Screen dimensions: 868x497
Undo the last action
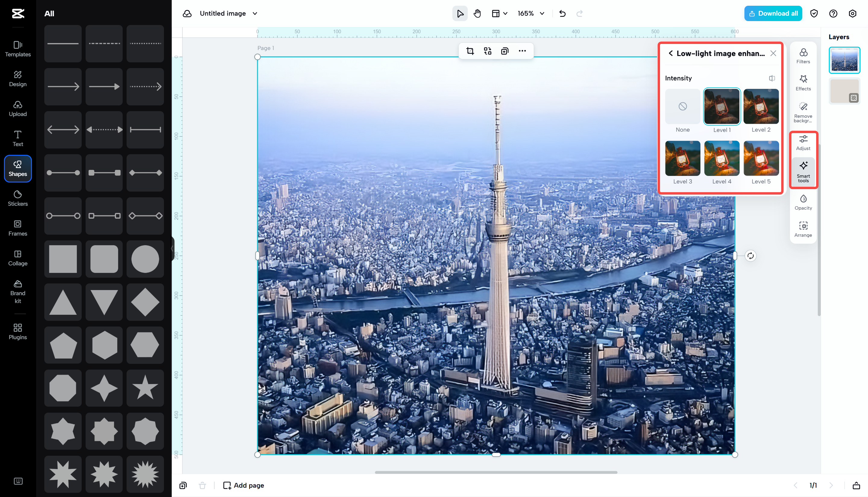pyautogui.click(x=562, y=14)
